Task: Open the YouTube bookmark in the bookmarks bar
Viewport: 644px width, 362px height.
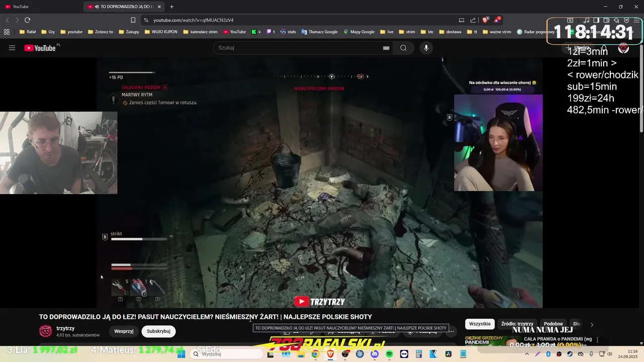Action: coord(234,32)
